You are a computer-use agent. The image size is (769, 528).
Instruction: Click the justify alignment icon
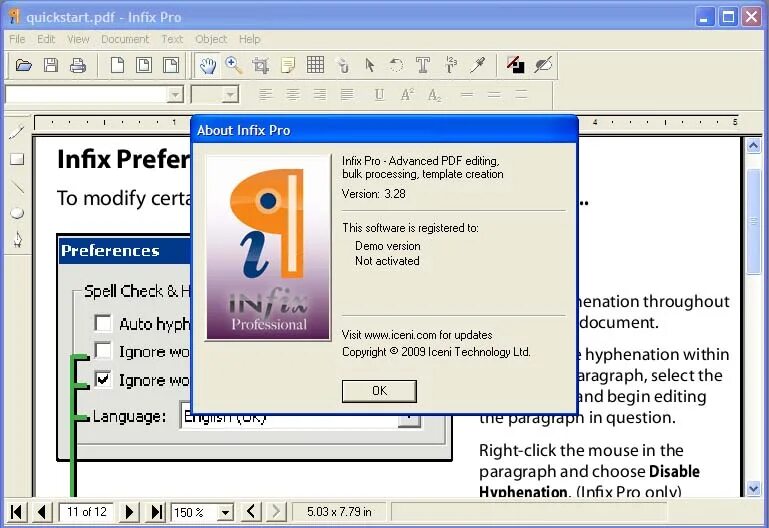point(347,94)
